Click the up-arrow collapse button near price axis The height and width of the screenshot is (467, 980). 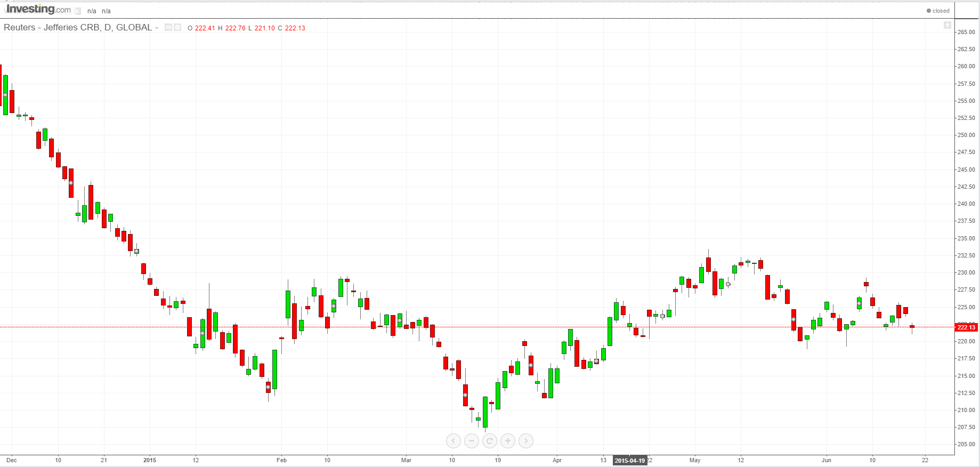947,25
